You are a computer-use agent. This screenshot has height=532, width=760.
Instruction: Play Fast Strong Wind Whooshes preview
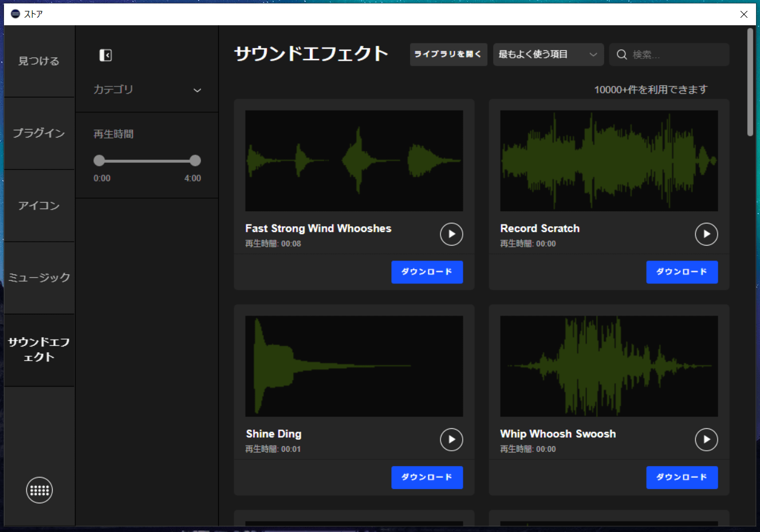point(451,234)
